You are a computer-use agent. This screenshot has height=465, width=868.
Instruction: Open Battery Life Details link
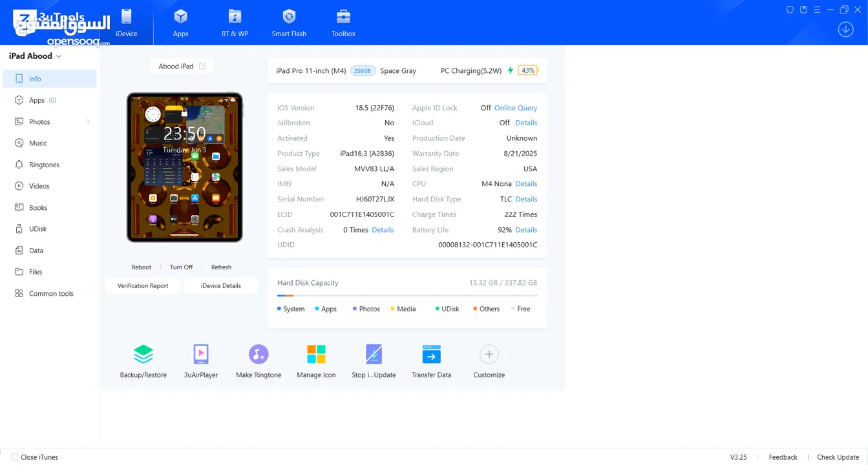(x=526, y=230)
